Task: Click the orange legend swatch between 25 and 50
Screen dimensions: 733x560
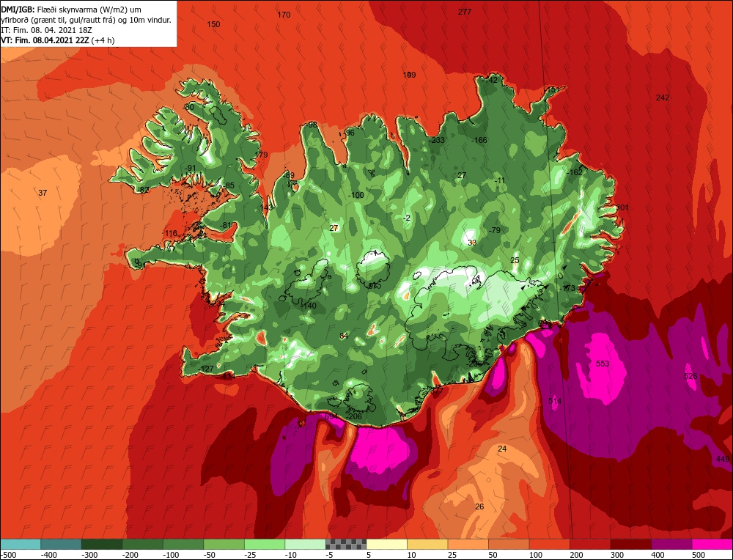Action: coord(468,544)
